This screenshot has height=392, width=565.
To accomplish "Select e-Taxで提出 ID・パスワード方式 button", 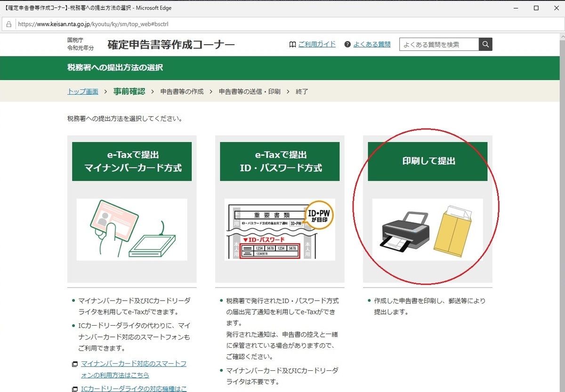I will (280, 161).
